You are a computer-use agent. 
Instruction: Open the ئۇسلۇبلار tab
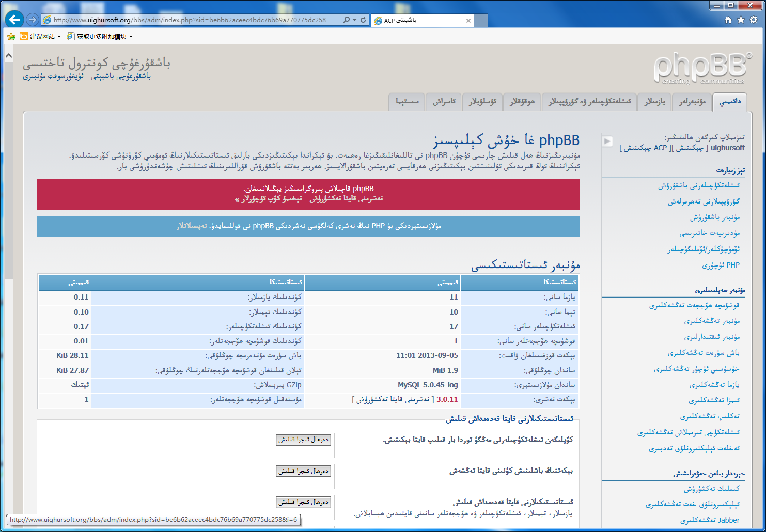[x=482, y=101]
